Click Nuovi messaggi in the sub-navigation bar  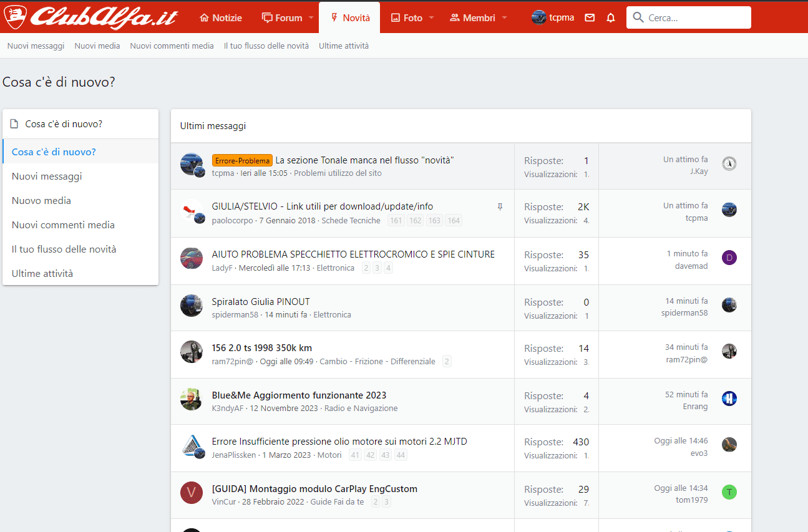pyautogui.click(x=36, y=46)
